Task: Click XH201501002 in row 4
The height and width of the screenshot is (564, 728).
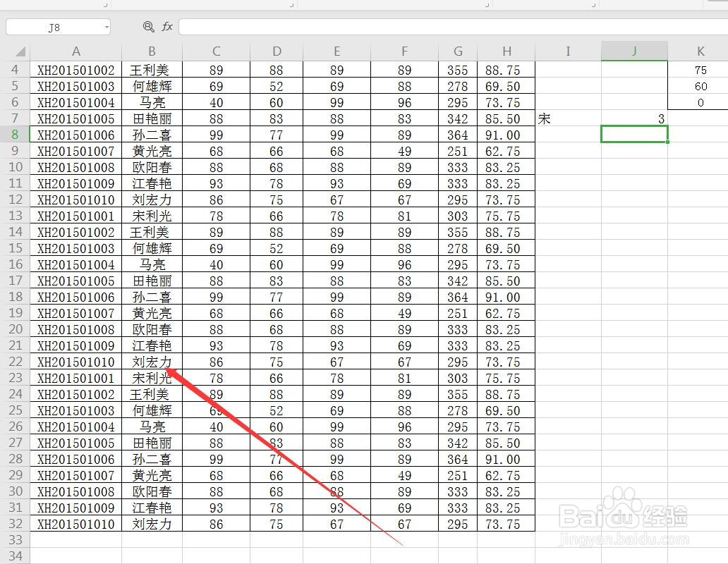Action: click(x=76, y=70)
